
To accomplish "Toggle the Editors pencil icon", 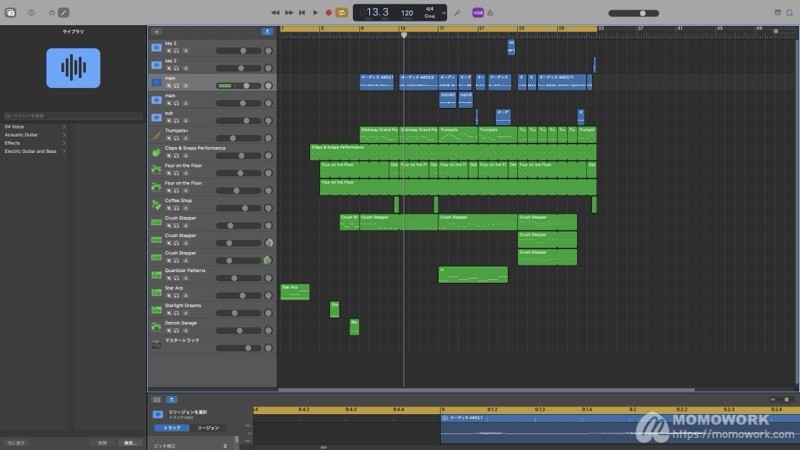I will [x=64, y=13].
